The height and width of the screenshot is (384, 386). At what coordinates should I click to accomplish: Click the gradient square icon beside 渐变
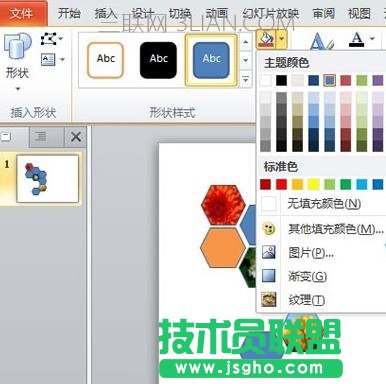(269, 276)
